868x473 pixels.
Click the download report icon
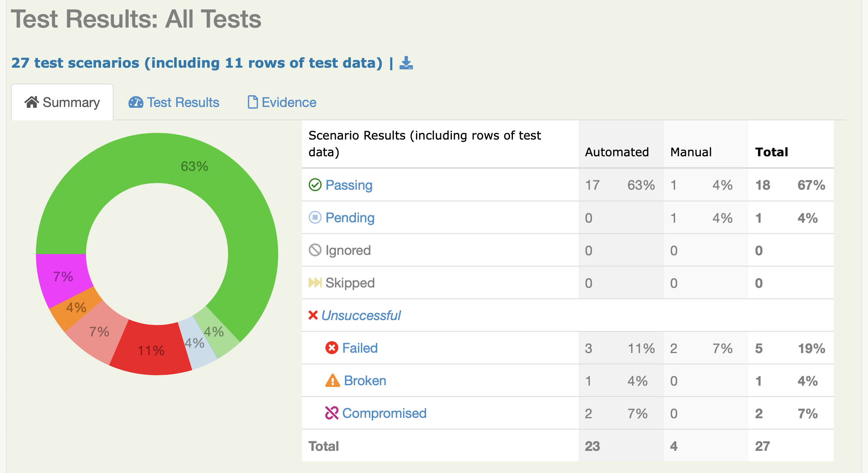point(406,63)
